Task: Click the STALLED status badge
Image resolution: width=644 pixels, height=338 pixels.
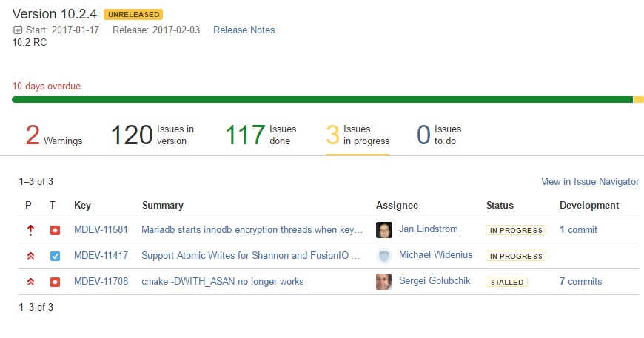Action: [x=507, y=283]
